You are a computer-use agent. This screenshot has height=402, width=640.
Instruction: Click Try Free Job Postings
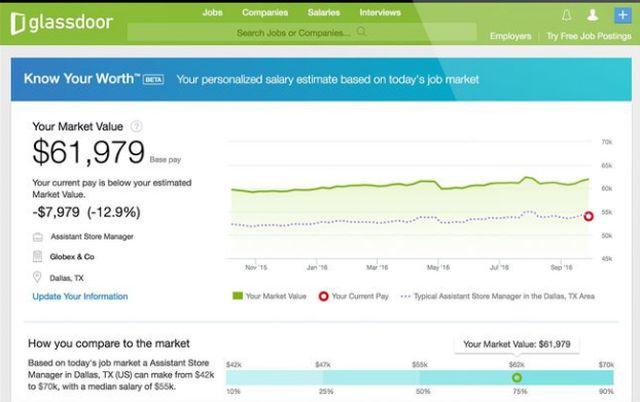589,36
